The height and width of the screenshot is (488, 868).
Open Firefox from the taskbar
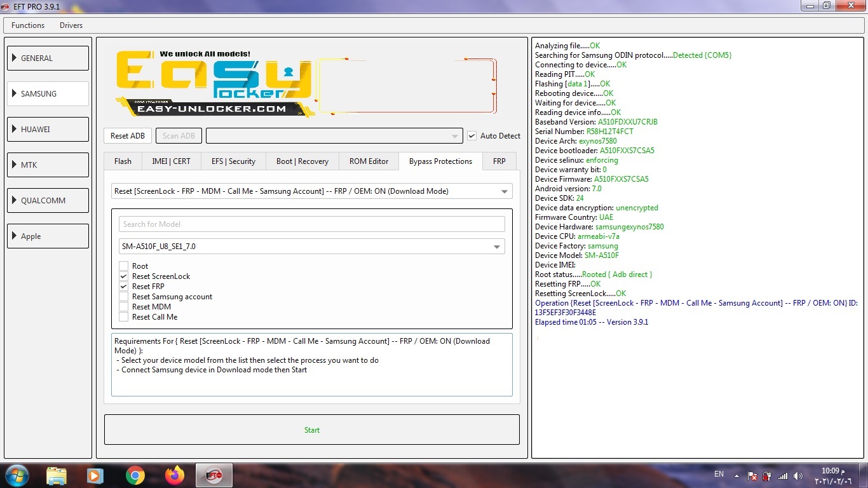[174, 475]
